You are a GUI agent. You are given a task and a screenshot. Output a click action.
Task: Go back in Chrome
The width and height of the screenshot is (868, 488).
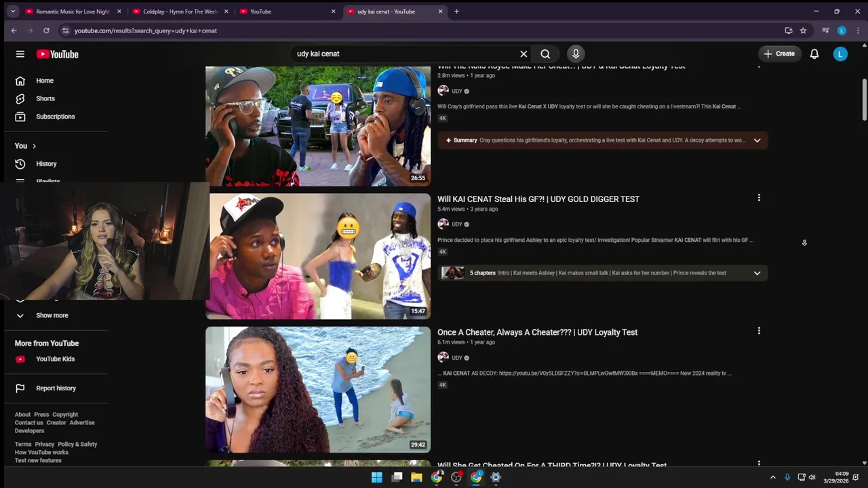[x=14, y=30]
